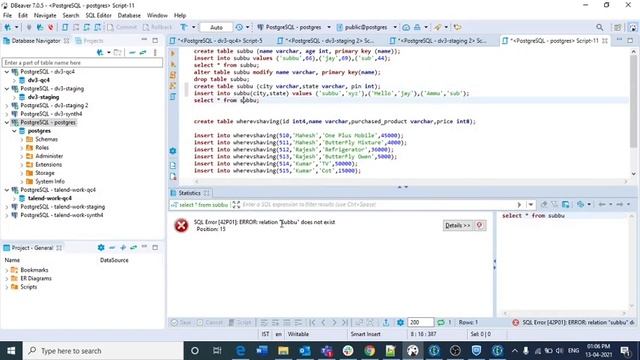Click the Smart Insert status entry
The height and width of the screenshot is (360, 640).
point(365,334)
